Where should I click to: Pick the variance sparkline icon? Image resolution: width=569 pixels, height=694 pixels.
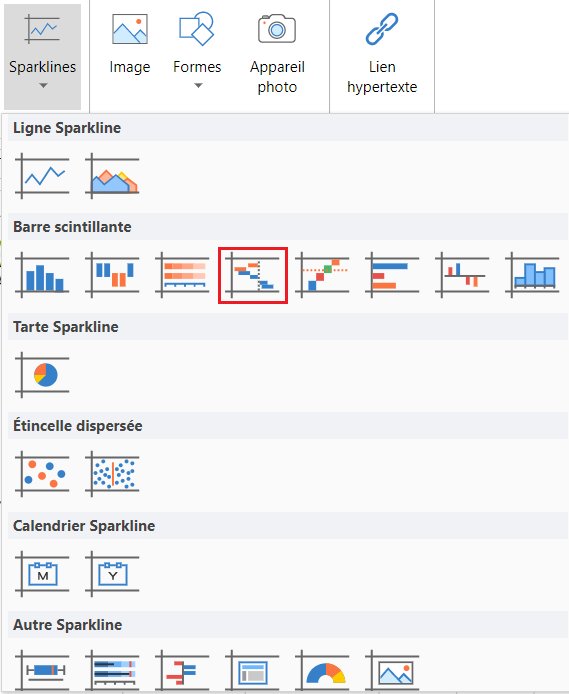point(462,275)
